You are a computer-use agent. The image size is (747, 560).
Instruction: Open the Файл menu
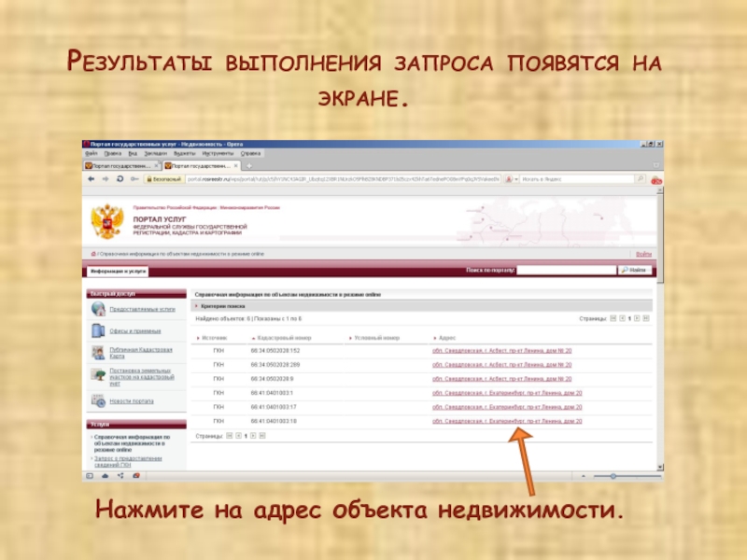point(91,153)
